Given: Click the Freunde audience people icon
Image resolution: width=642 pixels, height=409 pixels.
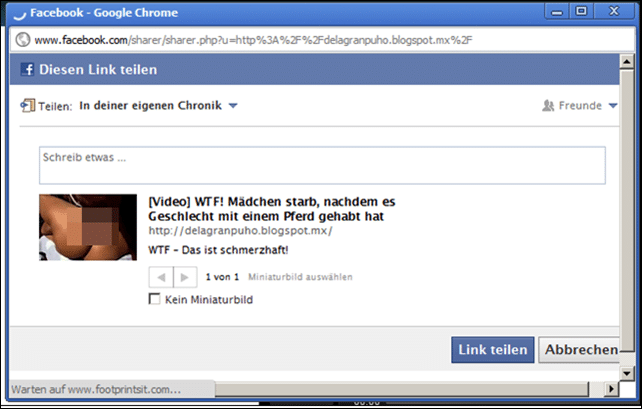Looking at the screenshot, I should 548,106.
